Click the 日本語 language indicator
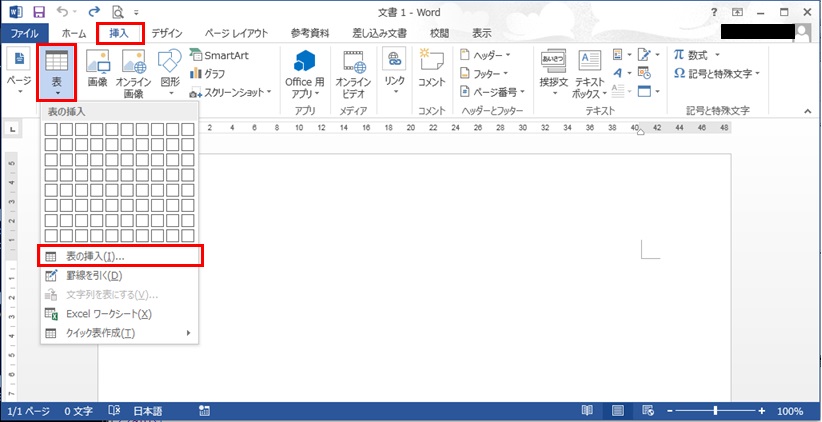The width and height of the screenshot is (822, 422). click(148, 411)
